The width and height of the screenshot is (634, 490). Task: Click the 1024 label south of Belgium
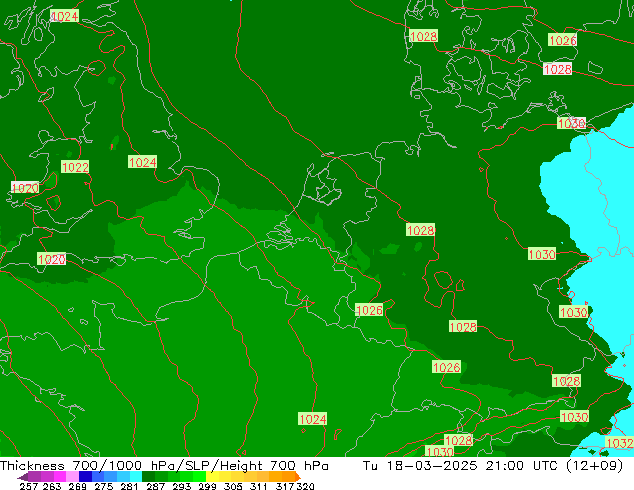pos(313,419)
